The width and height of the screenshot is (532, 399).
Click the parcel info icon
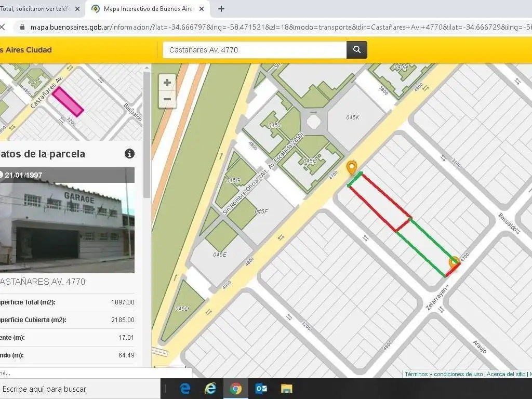click(x=129, y=154)
